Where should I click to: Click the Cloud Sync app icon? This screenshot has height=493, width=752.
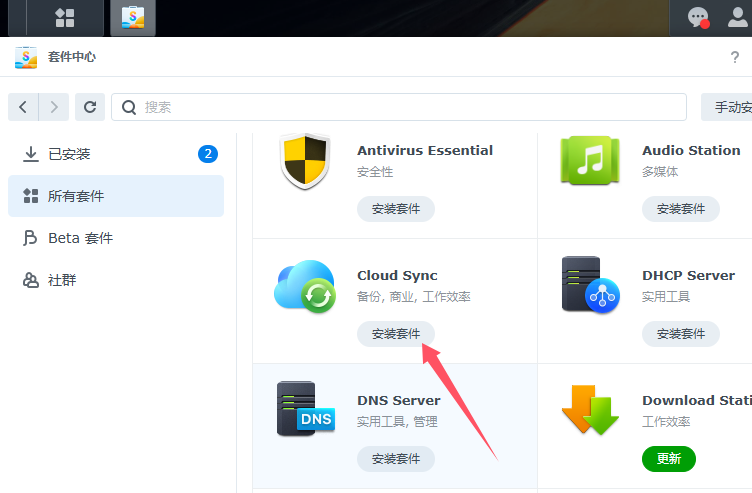pyautogui.click(x=304, y=286)
